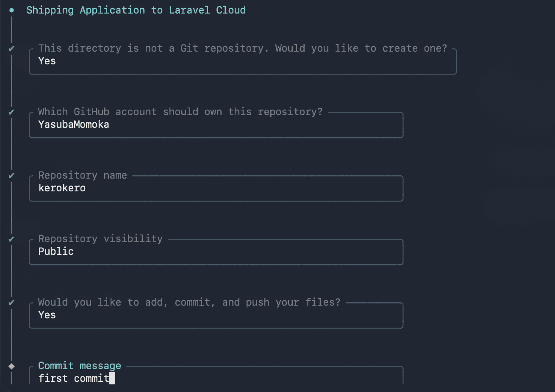Click the checkmark next to GitHub account question
This screenshot has width=555, height=392.
11,112
